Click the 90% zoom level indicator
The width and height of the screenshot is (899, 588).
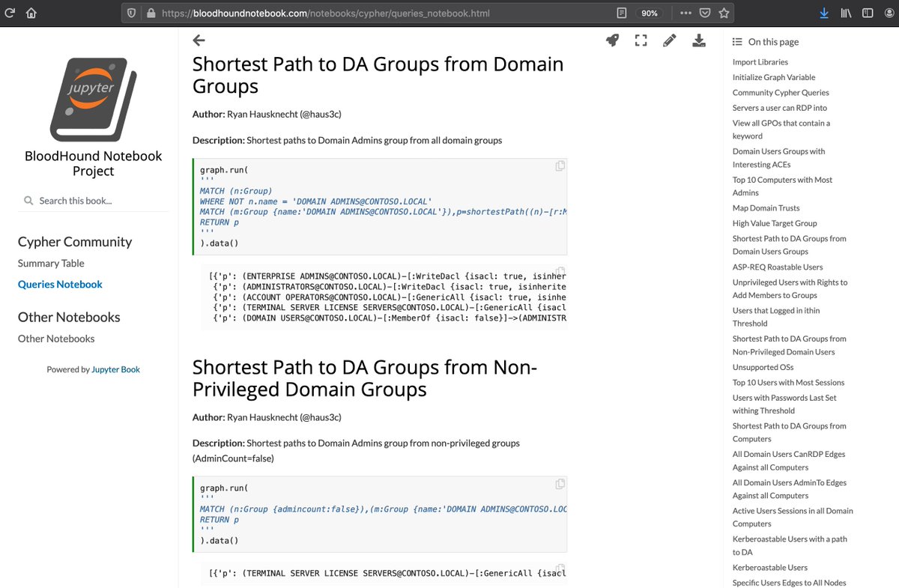650,13
